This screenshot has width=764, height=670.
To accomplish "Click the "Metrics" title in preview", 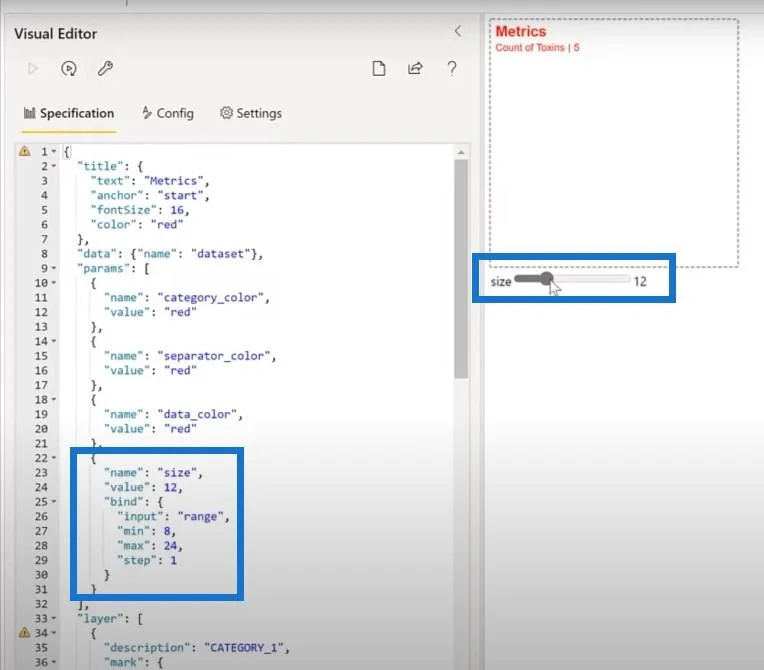I will [520, 31].
